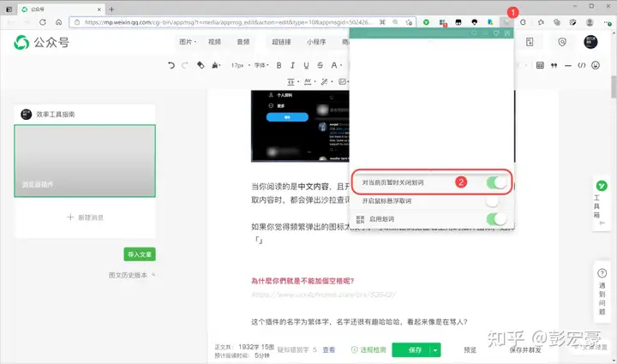Click the 查看 link beside typo count
Screen dimensions: 617x364
point(329,349)
